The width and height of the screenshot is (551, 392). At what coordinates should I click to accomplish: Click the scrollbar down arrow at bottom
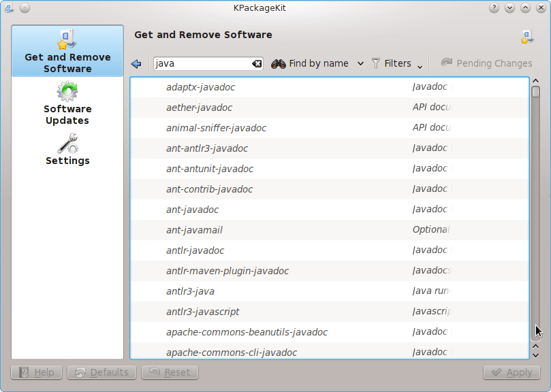click(x=535, y=355)
